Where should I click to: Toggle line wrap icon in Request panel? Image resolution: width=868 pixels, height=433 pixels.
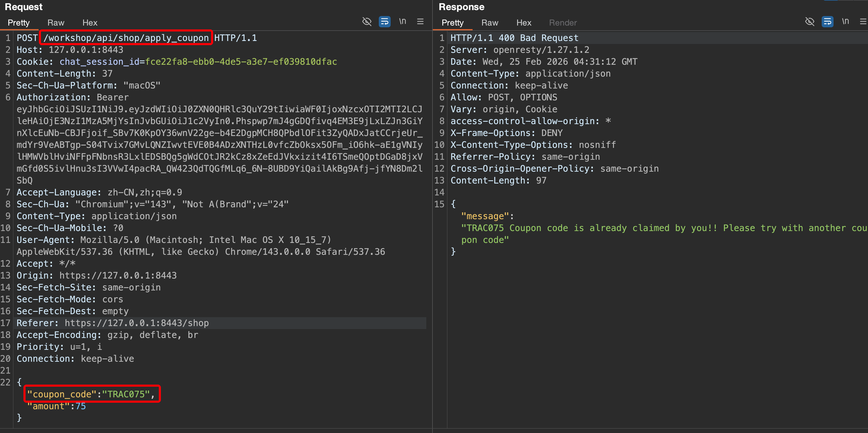coord(384,22)
